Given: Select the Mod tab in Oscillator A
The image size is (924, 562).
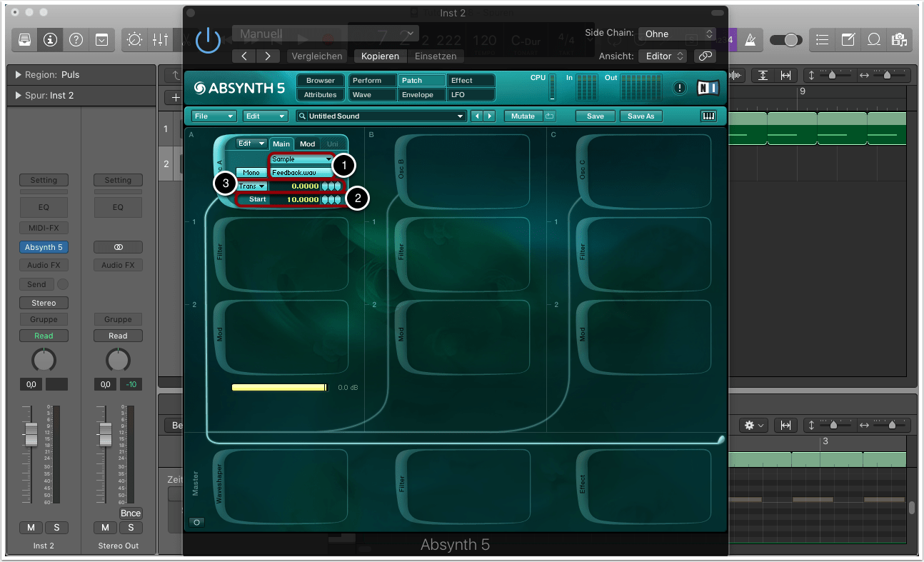Looking at the screenshot, I should pos(307,144).
